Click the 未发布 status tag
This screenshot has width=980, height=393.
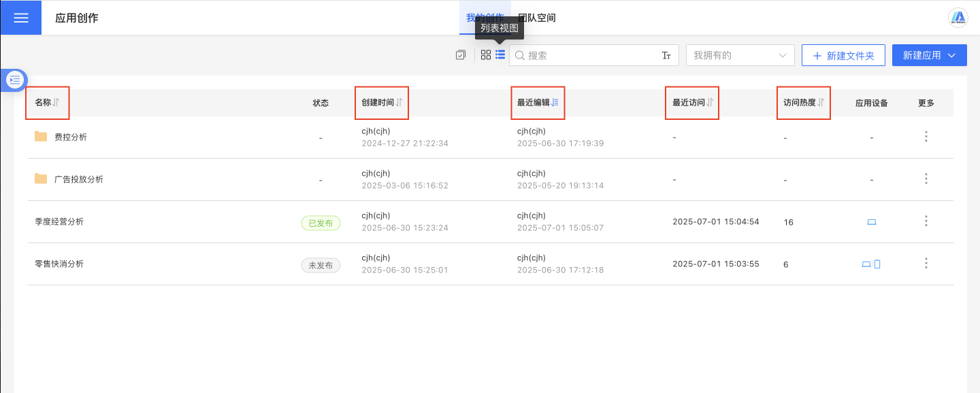321,265
